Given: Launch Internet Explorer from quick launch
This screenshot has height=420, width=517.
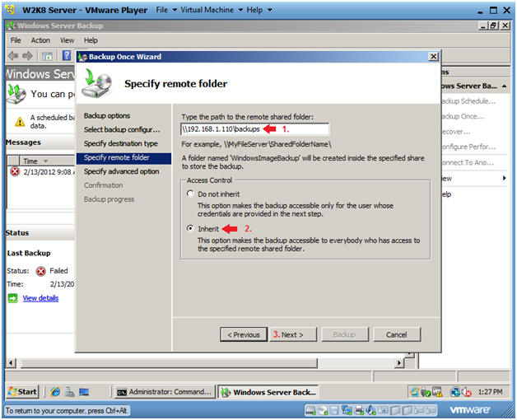Looking at the screenshot, I should 55,392.
